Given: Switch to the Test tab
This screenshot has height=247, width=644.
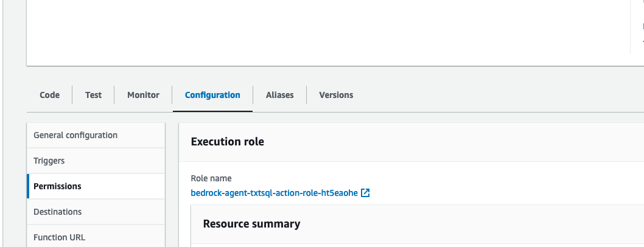Looking at the screenshot, I should pos(93,95).
